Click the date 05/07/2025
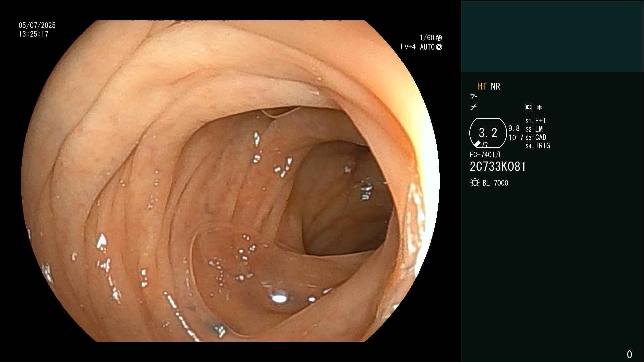This screenshot has height=362, width=644. pos(37,25)
